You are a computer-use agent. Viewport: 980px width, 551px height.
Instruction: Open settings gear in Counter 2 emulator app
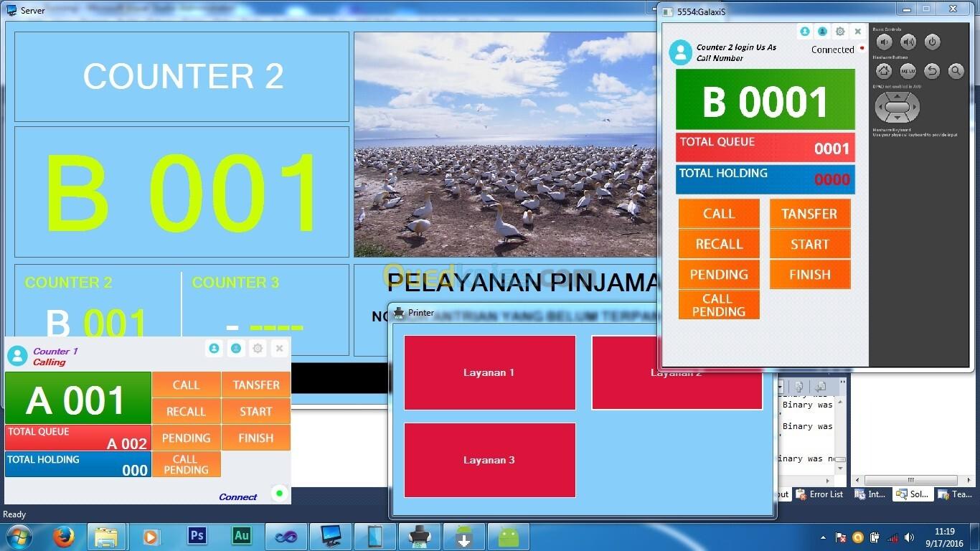click(x=840, y=32)
